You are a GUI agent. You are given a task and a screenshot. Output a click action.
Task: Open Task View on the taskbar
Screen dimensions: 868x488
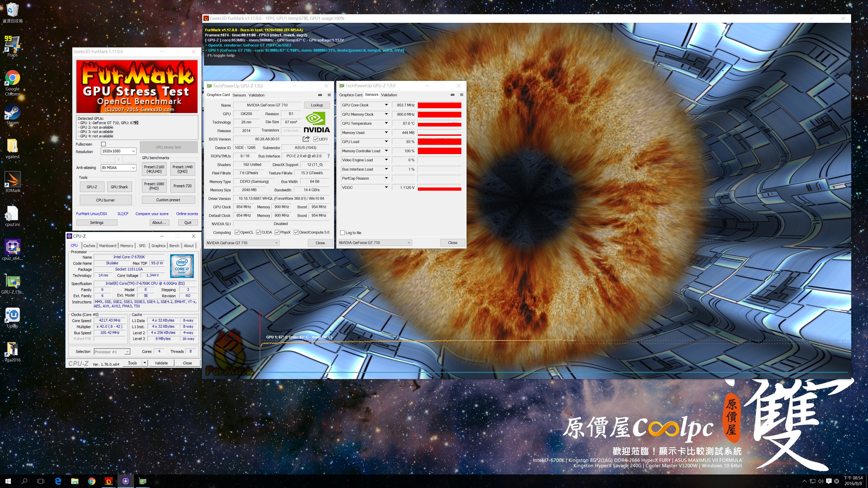coord(41,481)
